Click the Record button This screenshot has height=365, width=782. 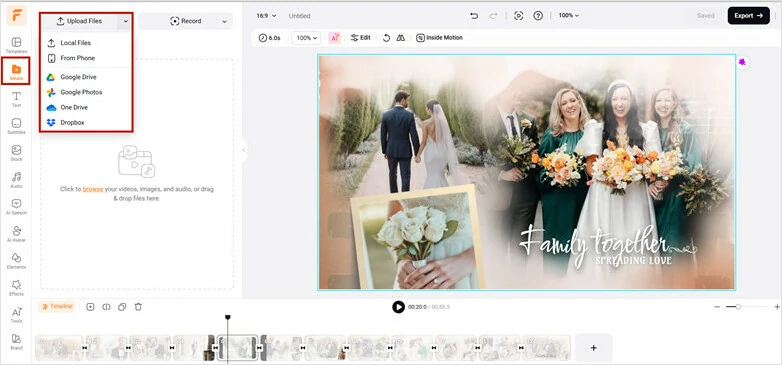[186, 21]
